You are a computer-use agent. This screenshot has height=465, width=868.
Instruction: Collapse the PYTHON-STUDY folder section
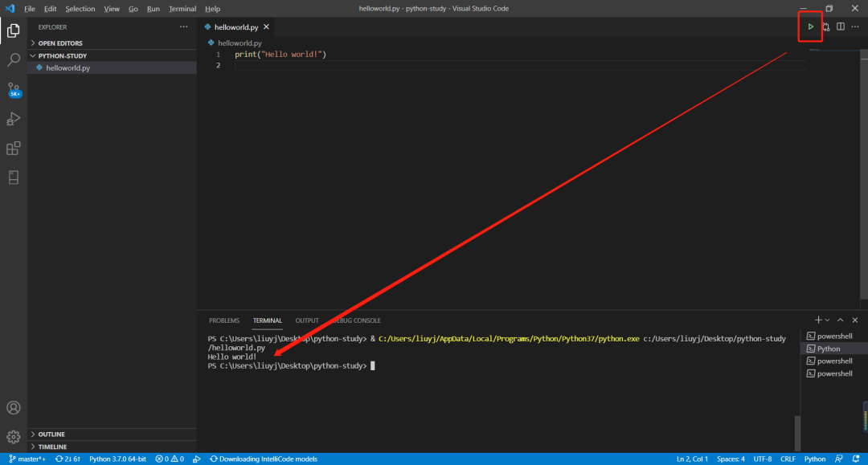click(112, 56)
